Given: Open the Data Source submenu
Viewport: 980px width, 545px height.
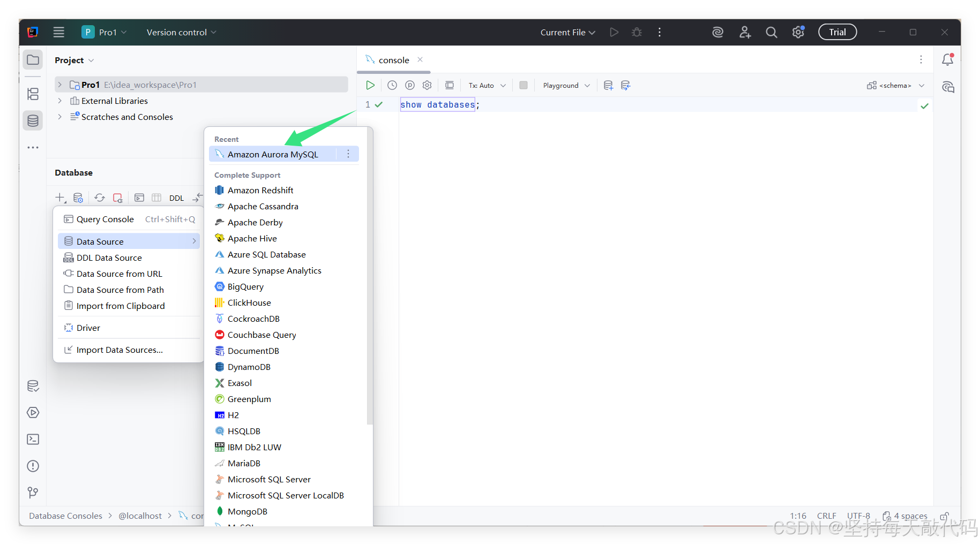Looking at the screenshot, I should click(x=129, y=241).
